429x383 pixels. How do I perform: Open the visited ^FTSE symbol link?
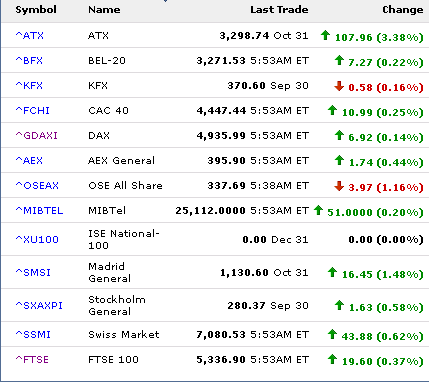pyautogui.click(x=32, y=359)
